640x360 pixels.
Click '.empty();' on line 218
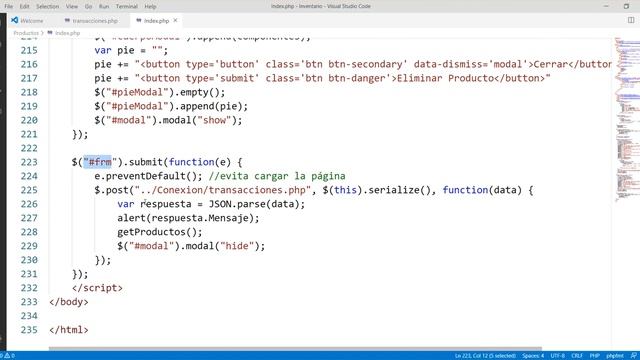200,92
